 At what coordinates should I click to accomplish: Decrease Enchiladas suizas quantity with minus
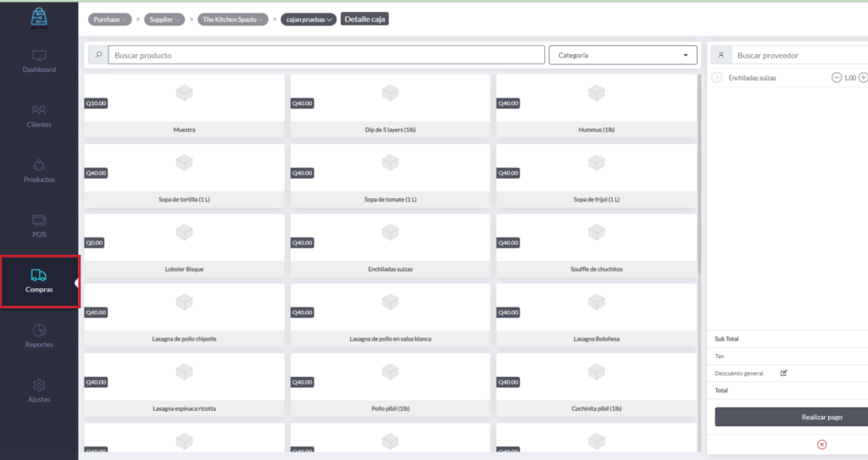[837, 78]
